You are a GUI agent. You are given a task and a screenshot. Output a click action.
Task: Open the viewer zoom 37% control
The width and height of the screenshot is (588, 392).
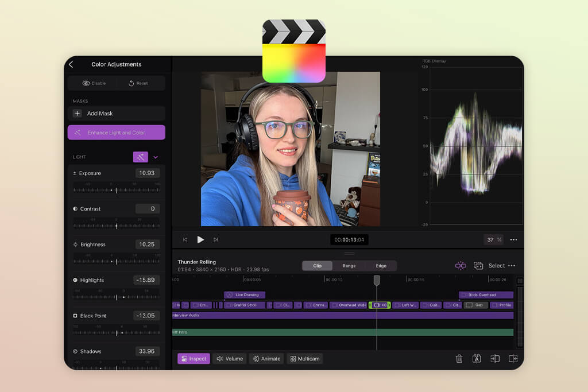pos(493,239)
